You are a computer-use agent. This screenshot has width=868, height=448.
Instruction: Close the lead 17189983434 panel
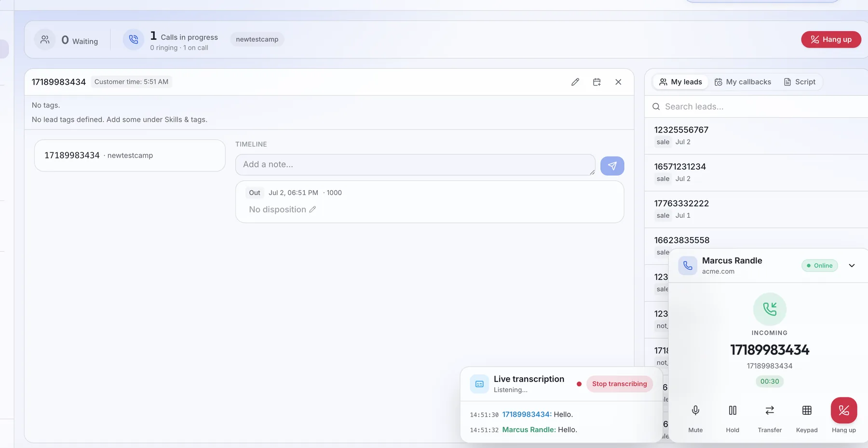point(618,82)
